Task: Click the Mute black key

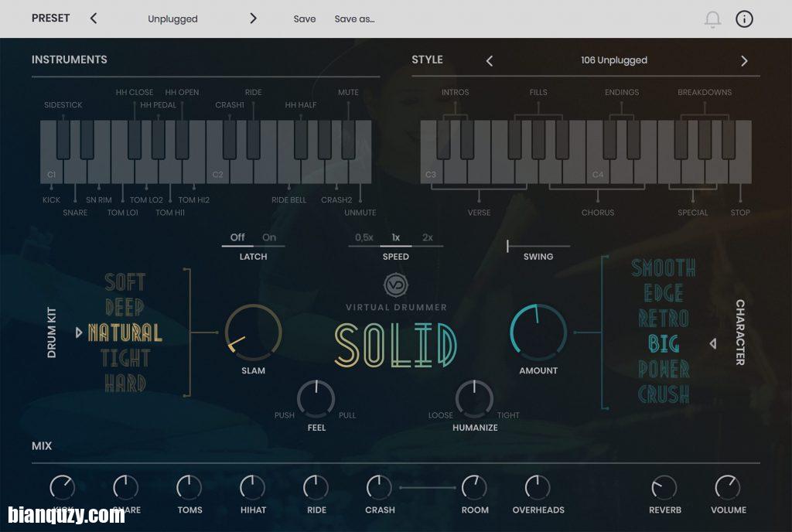Action: 348,139
